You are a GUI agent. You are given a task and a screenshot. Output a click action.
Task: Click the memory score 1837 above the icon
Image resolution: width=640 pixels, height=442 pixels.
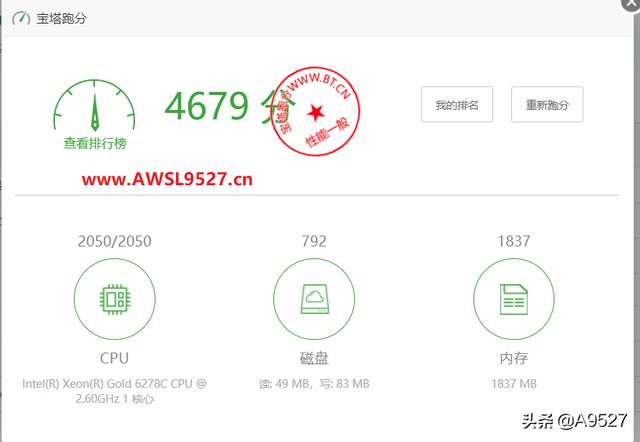(x=514, y=241)
